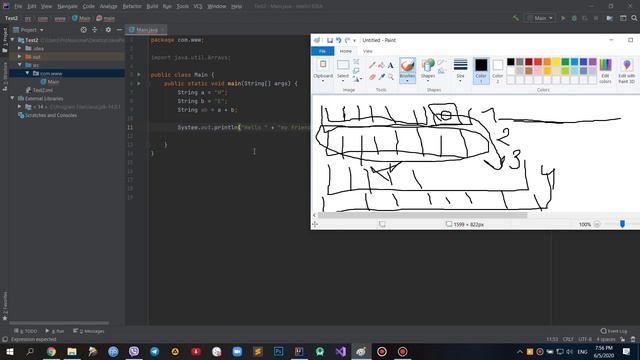Select the Color picker eyedropper in Paint
The height and width of the screenshot is (360, 640).
point(381,77)
